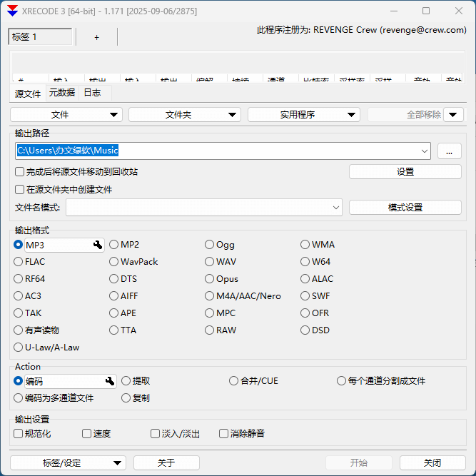Enable 完成后将源文件移动到回收站 checkbox
This screenshot has width=476, height=476.
(19, 172)
